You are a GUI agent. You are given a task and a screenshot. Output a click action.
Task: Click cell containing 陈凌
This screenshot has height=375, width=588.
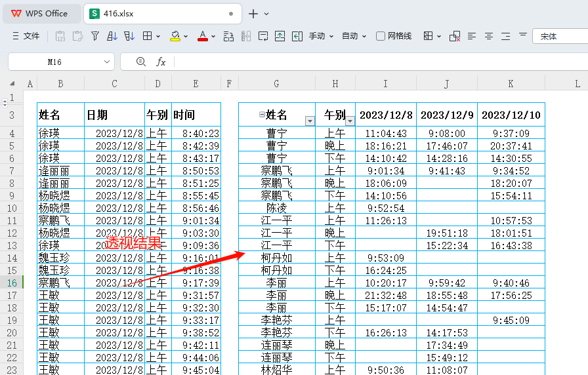[276, 208]
